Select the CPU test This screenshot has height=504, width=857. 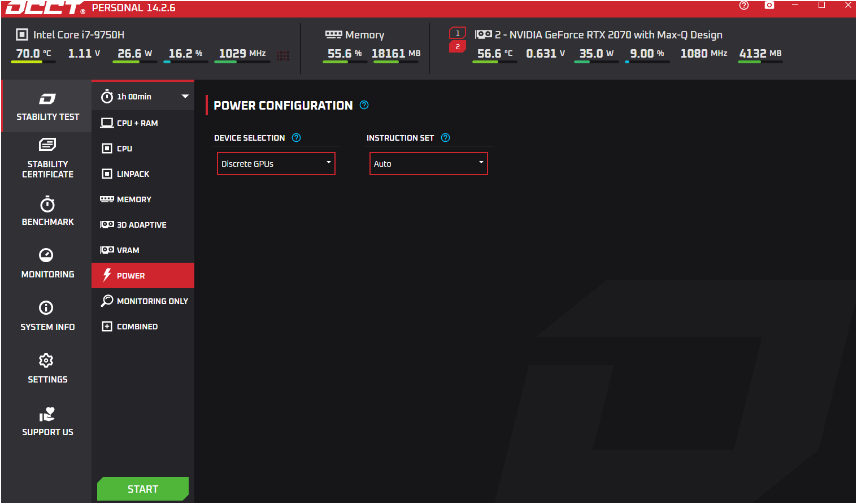tap(143, 149)
